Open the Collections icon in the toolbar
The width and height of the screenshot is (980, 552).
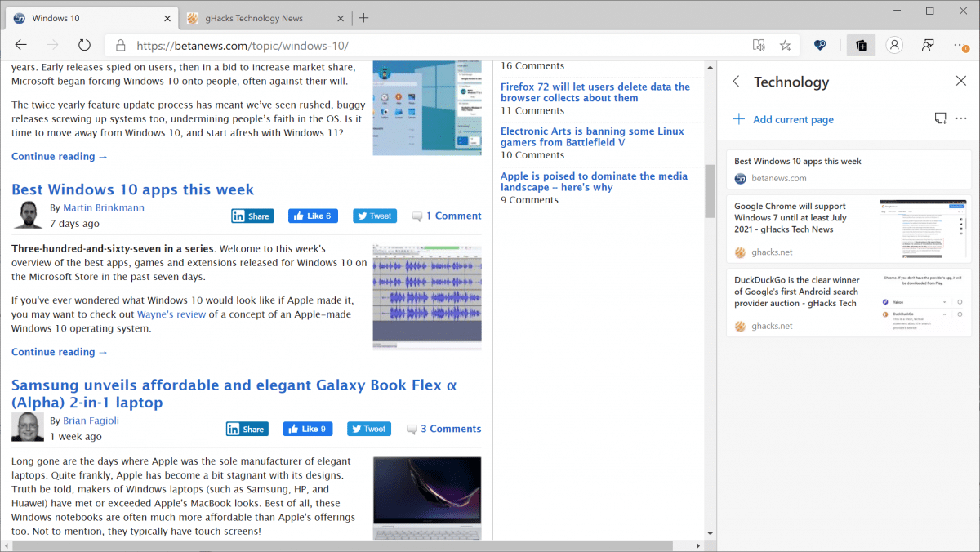tap(861, 45)
